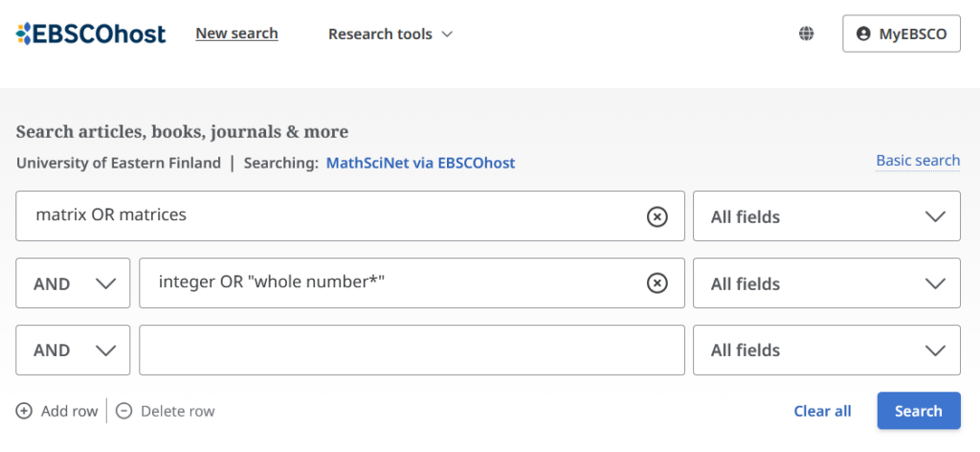Start a New search
This screenshot has height=452, width=980.
237,34
